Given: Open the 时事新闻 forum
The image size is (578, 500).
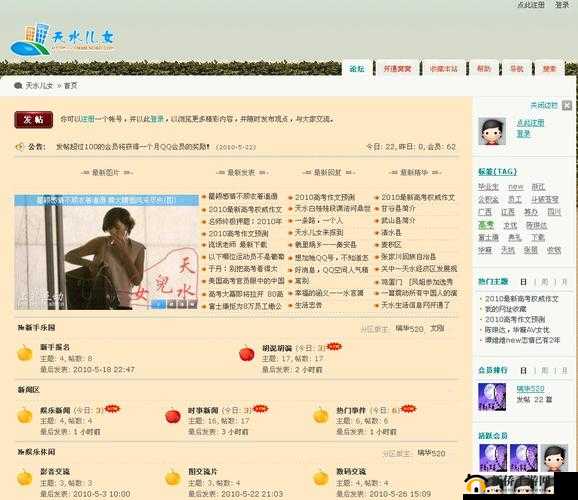Looking at the screenshot, I should point(203,410).
